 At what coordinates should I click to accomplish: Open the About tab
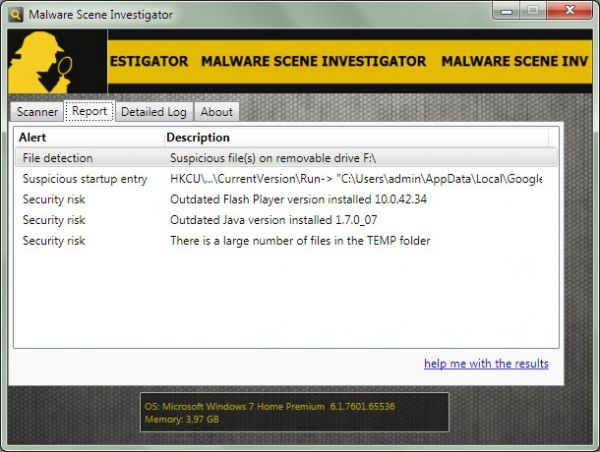click(217, 112)
